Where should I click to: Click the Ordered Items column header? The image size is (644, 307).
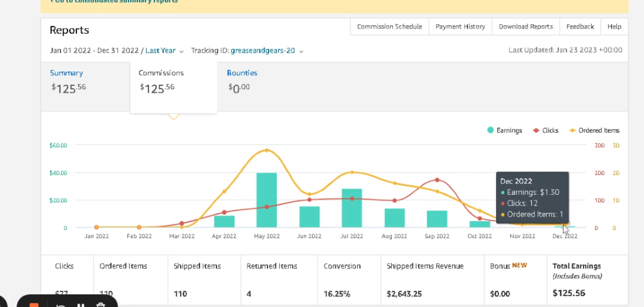tap(123, 266)
